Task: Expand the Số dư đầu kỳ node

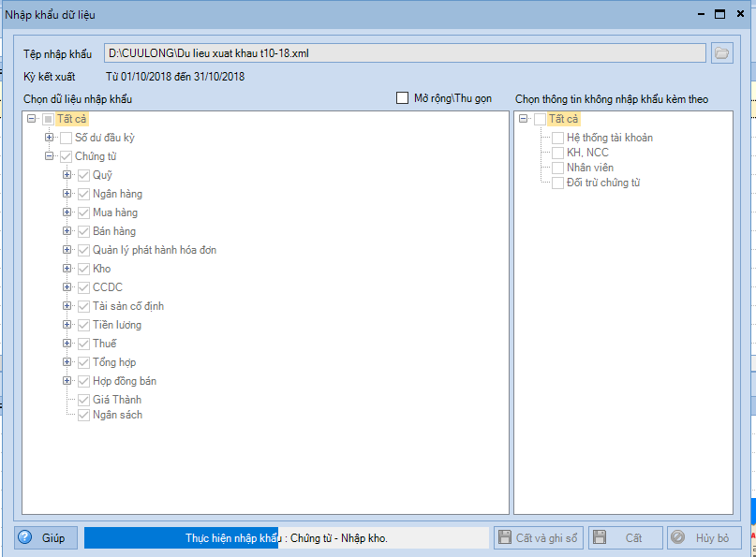Action: pos(50,138)
